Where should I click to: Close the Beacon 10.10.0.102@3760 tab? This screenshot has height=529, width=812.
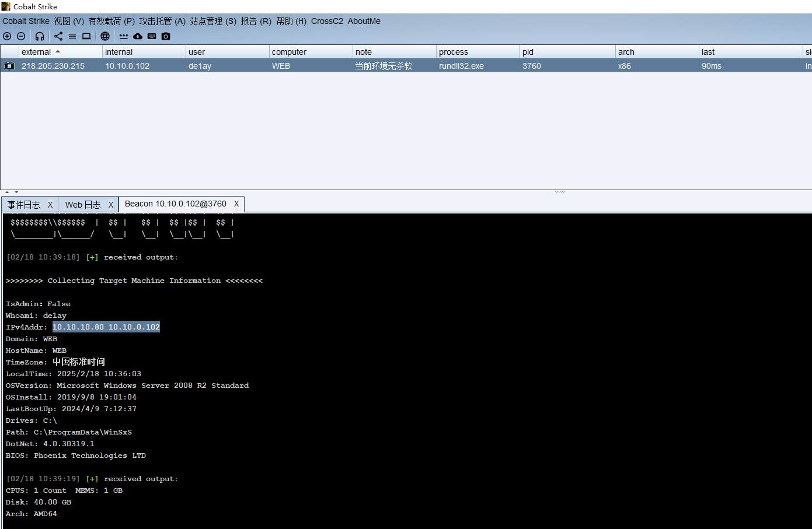coord(236,204)
